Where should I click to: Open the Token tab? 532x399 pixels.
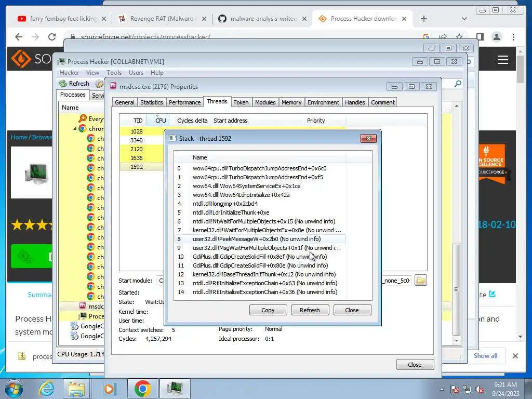point(241,102)
